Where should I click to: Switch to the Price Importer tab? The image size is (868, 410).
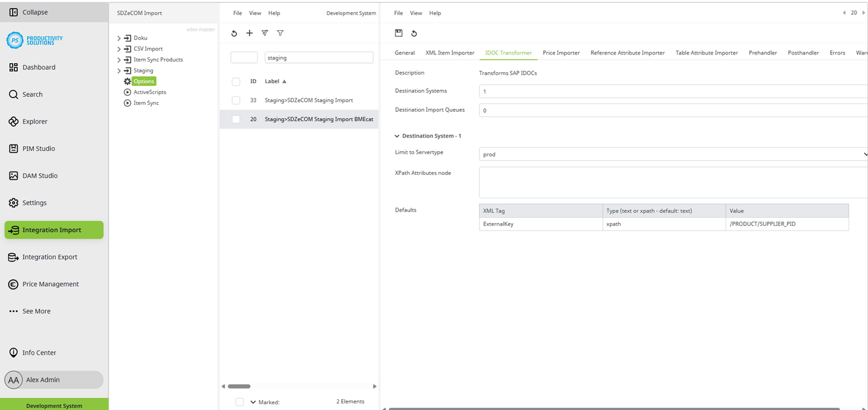[561, 52]
